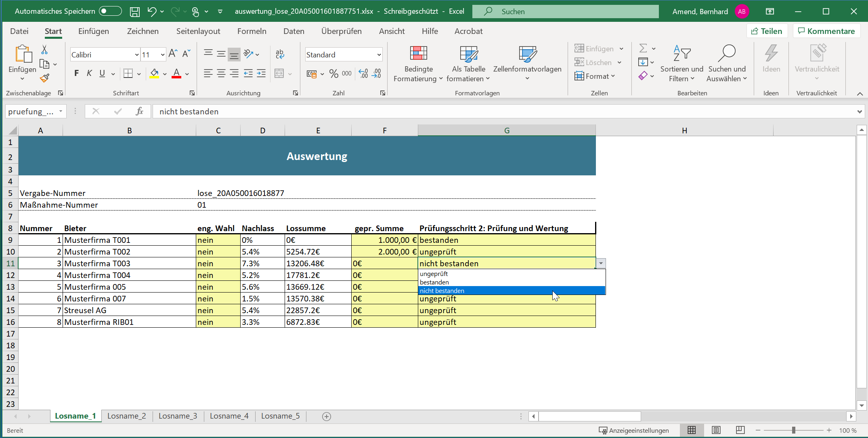Switch to the Daten ribbon tab
This screenshot has height=438, width=868.
294,31
